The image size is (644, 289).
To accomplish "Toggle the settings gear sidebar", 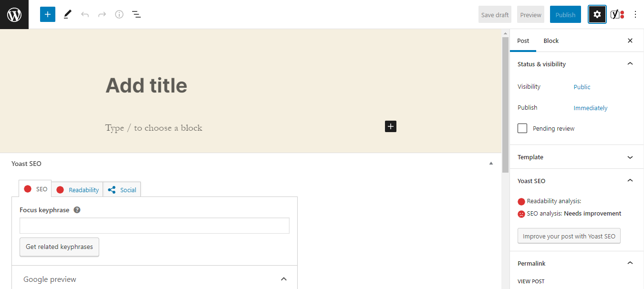I will tap(597, 14).
